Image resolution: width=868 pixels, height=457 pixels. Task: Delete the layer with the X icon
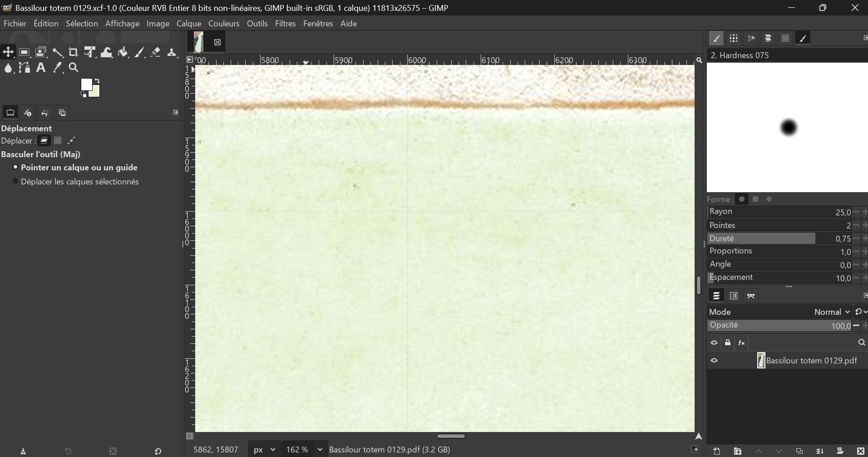(861, 451)
